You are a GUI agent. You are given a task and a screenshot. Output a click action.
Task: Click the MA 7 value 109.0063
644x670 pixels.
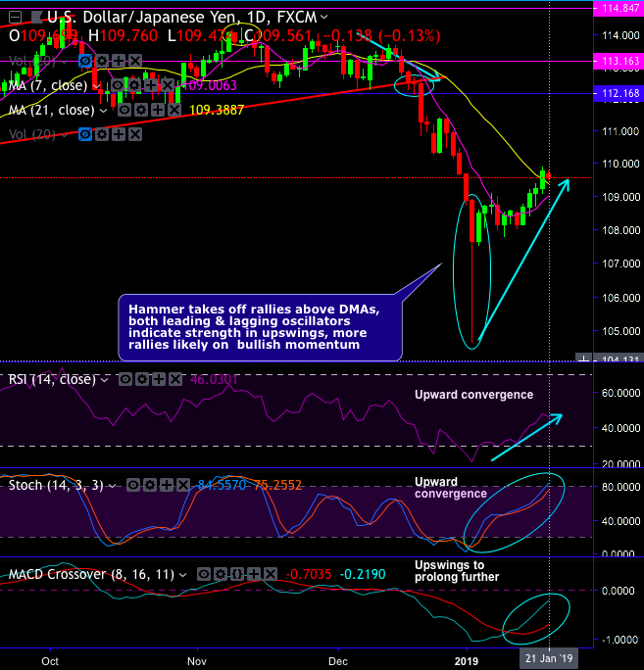210,85
